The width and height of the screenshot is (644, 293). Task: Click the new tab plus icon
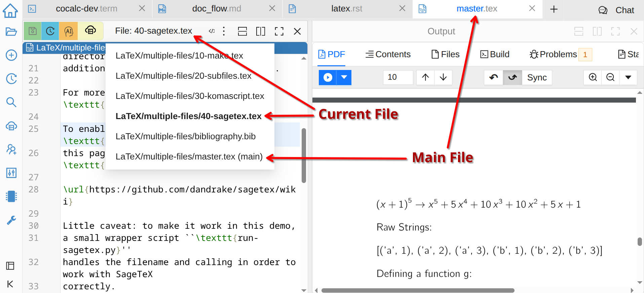tap(554, 9)
